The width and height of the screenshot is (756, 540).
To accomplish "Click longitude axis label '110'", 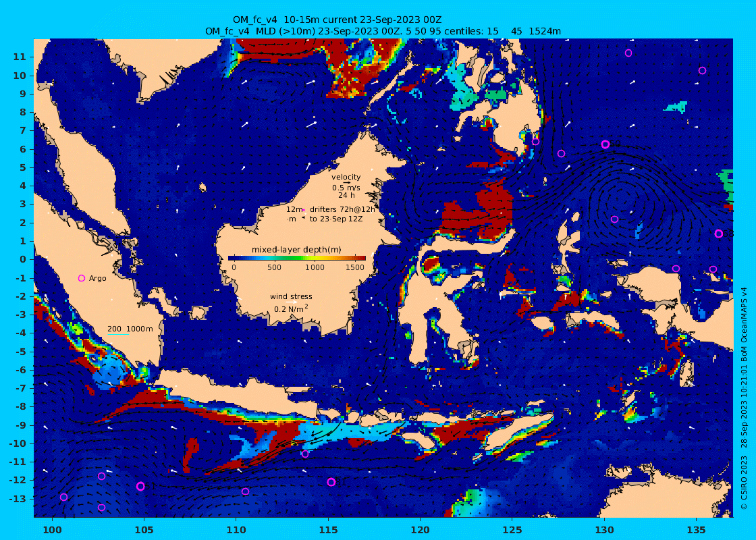I will (236, 530).
